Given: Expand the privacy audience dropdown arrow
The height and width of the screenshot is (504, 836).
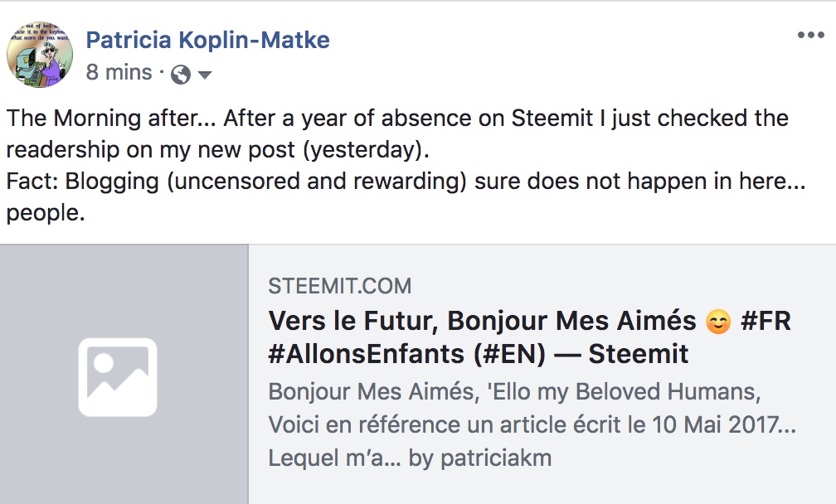Looking at the screenshot, I should point(204,75).
